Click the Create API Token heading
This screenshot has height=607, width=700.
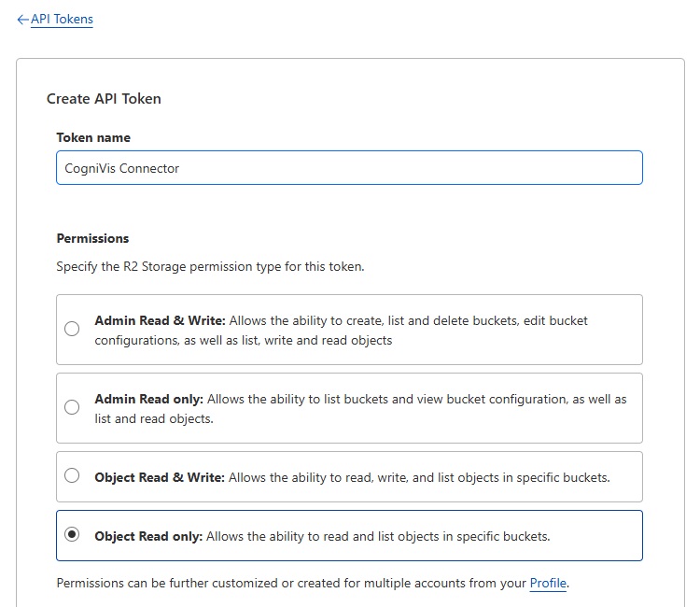point(104,98)
